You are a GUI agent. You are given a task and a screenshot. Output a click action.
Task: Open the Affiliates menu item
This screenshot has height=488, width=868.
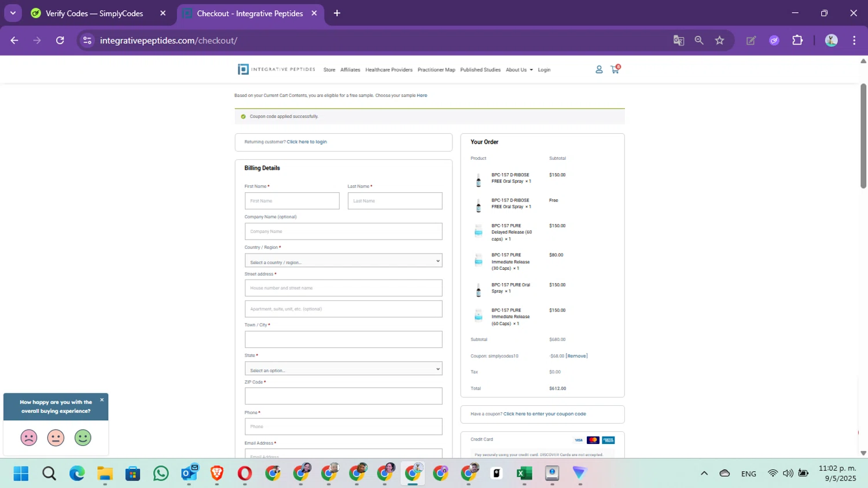point(350,69)
